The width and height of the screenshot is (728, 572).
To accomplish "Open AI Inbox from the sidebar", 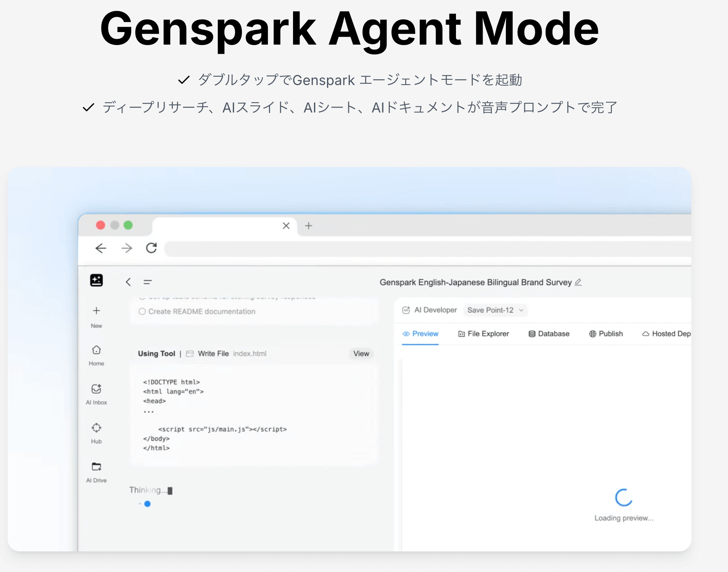I will click(x=96, y=389).
